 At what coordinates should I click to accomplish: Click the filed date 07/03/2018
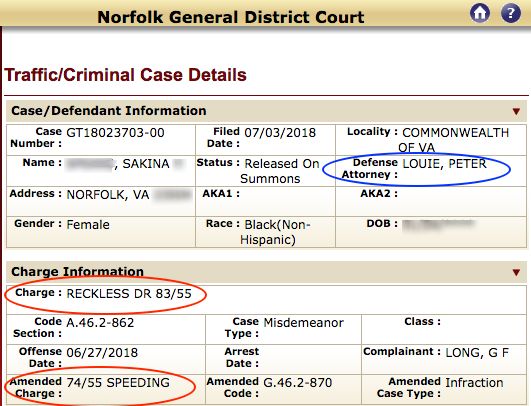pyautogui.click(x=280, y=133)
